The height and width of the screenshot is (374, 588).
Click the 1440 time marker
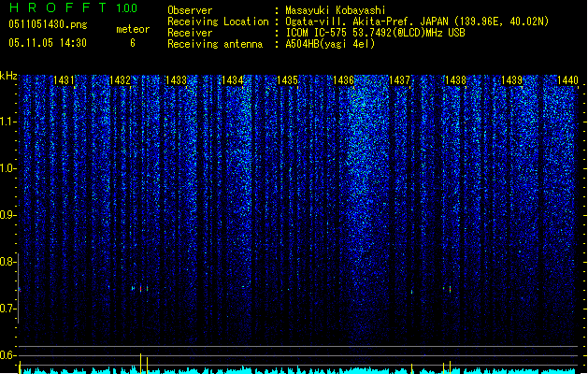click(567, 80)
